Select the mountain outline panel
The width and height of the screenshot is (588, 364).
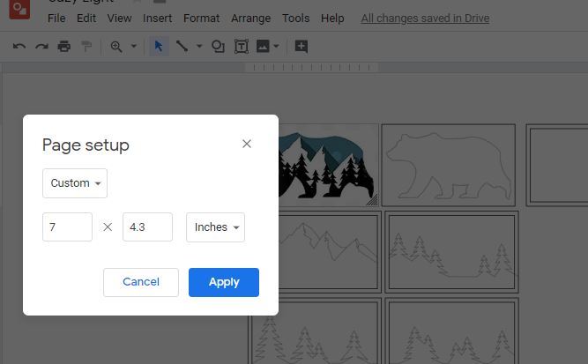[329, 252]
